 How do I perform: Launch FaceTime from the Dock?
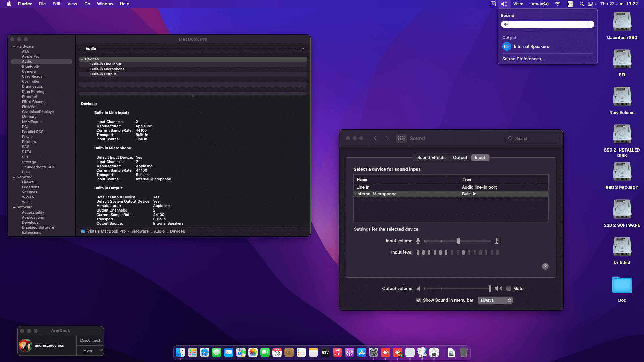coord(265,352)
